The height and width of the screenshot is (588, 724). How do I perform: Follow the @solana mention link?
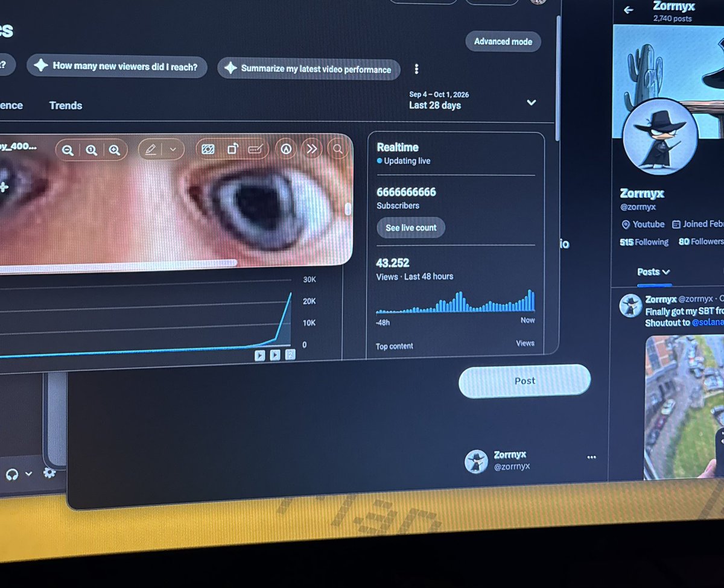[707, 323]
